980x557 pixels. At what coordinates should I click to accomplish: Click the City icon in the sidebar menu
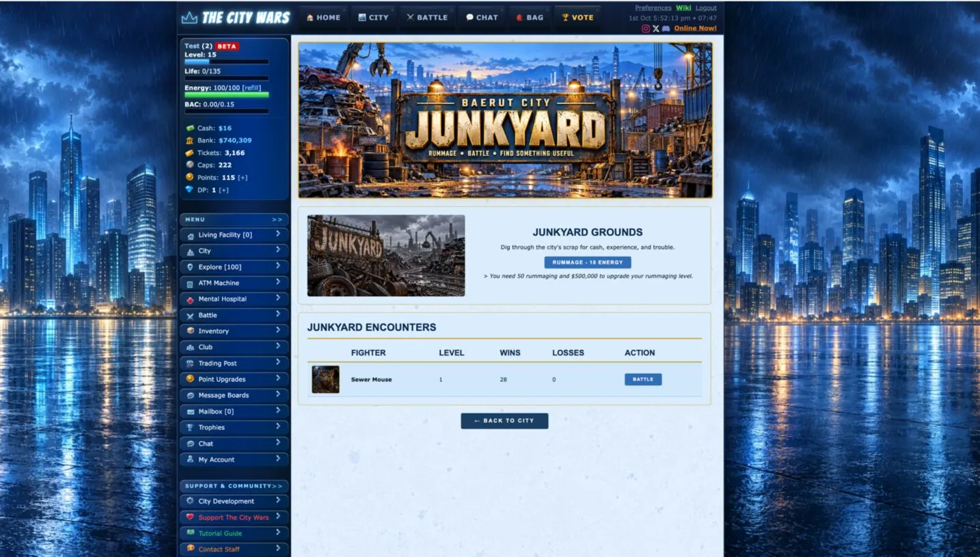[x=190, y=252]
